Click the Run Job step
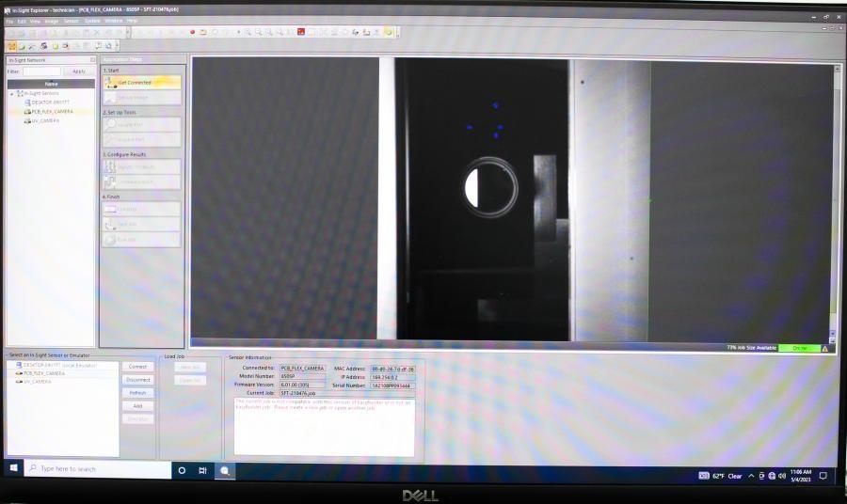This screenshot has width=847, height=504. point(142,239)
